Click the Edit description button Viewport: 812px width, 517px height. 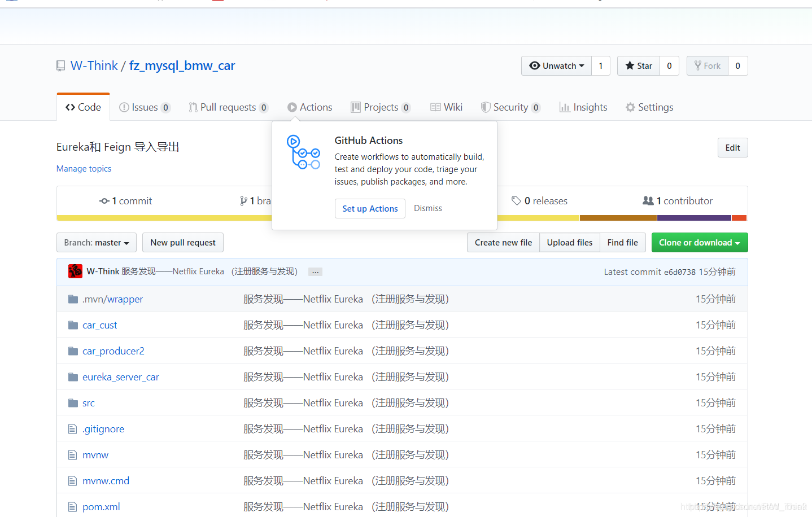tap(733, 148)
